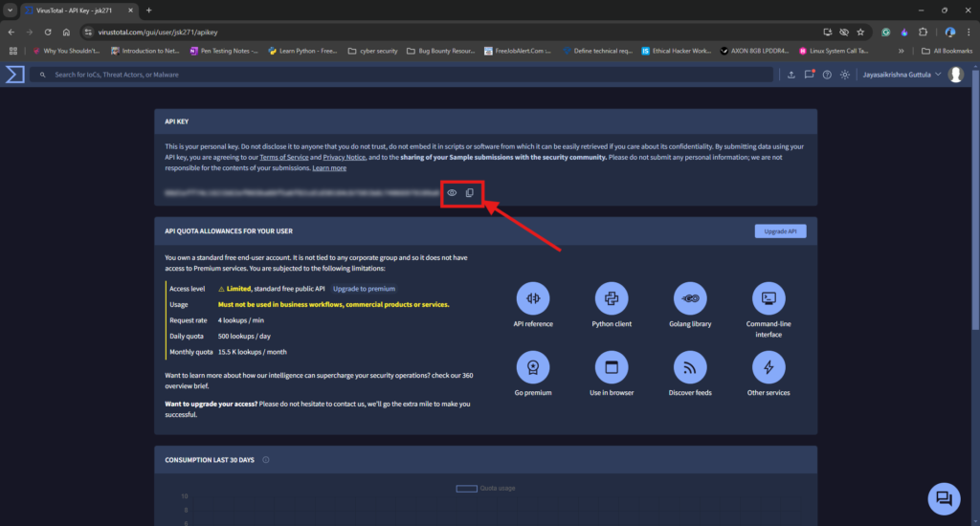Click the VirusTotal logo in header

click(x=15, y=75)
